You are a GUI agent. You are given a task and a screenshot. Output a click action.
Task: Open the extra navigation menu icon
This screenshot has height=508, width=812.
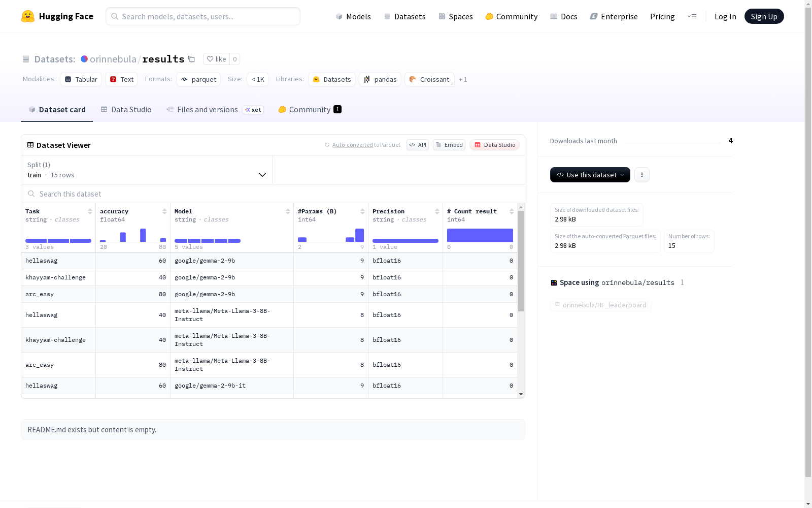click(692, 16)
